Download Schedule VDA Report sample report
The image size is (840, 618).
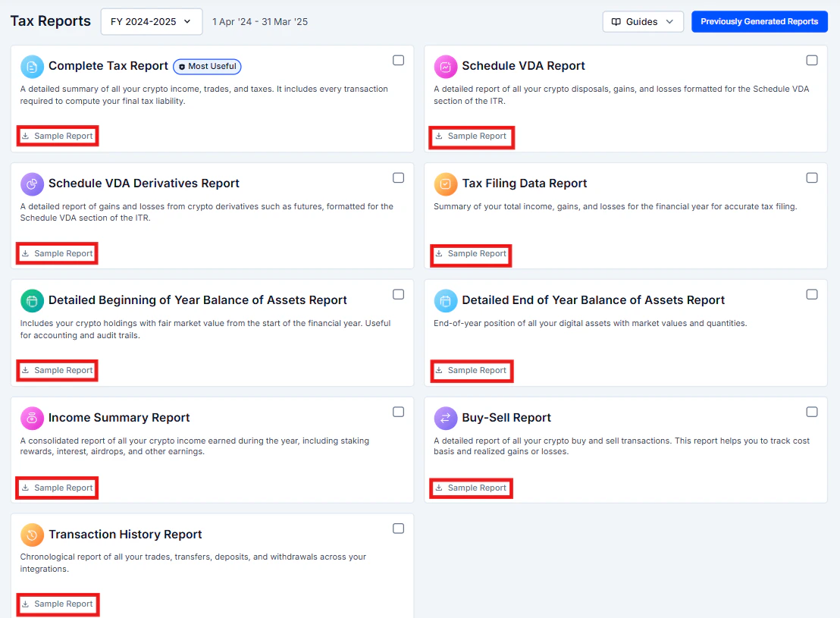click(472, 136)
